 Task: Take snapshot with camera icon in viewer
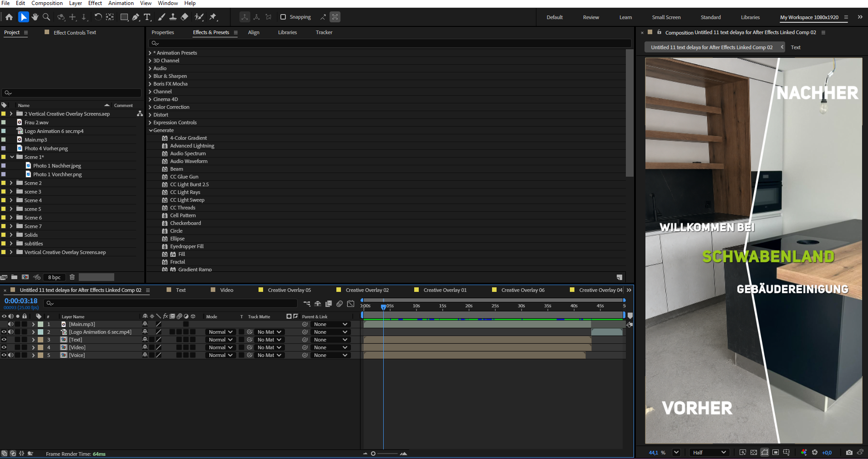point(849,452)
